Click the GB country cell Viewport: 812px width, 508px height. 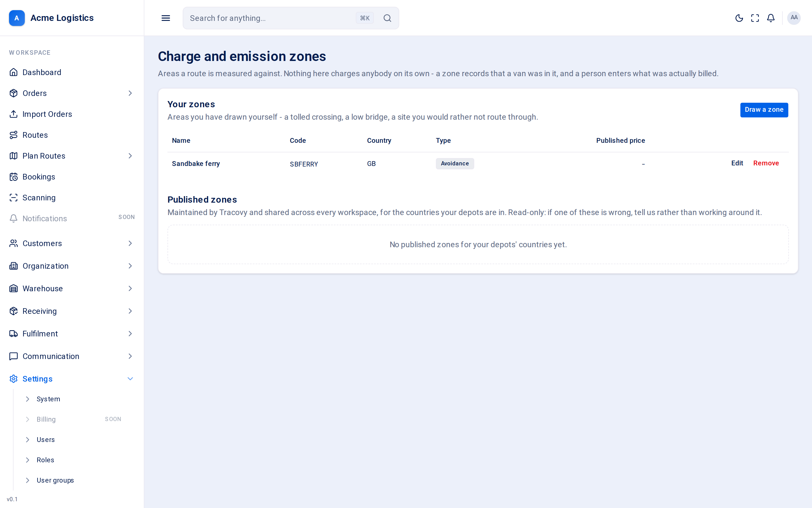pos(371,164)
